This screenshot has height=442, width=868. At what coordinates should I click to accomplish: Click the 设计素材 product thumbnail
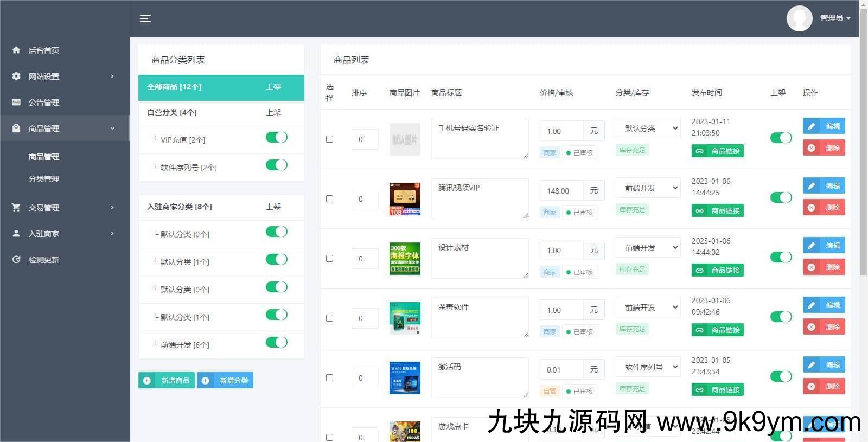(x=405, y=259)
